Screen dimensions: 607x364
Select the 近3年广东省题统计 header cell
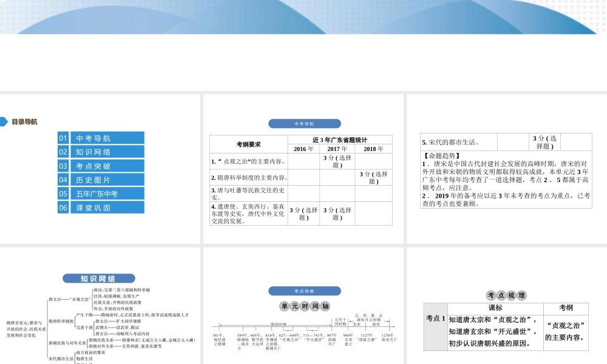tap(340, 140)
